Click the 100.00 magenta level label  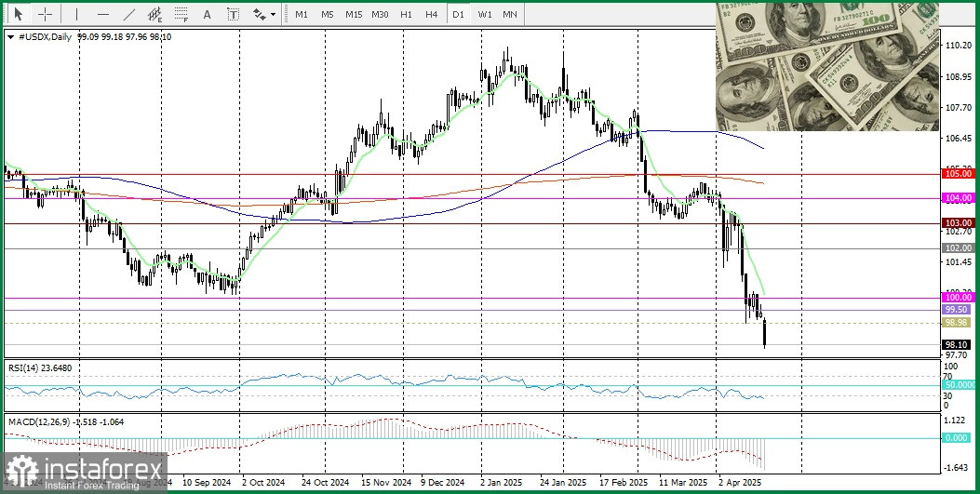[x=958, y=299]
